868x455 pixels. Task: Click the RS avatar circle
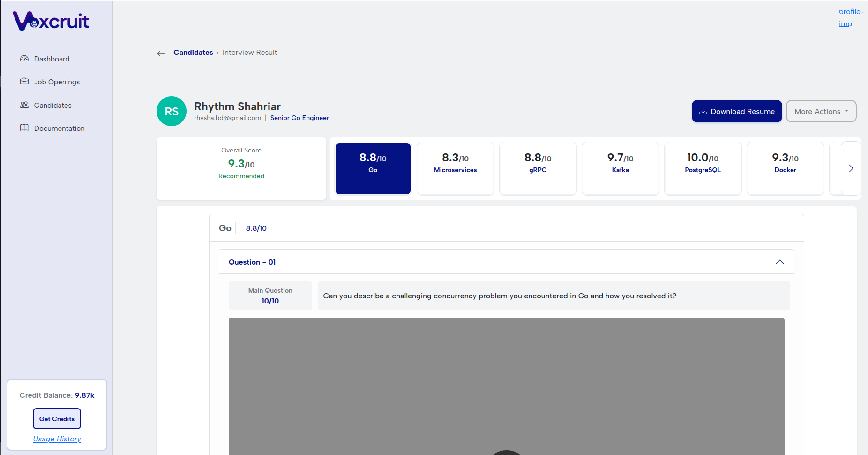tap(172, 111)
